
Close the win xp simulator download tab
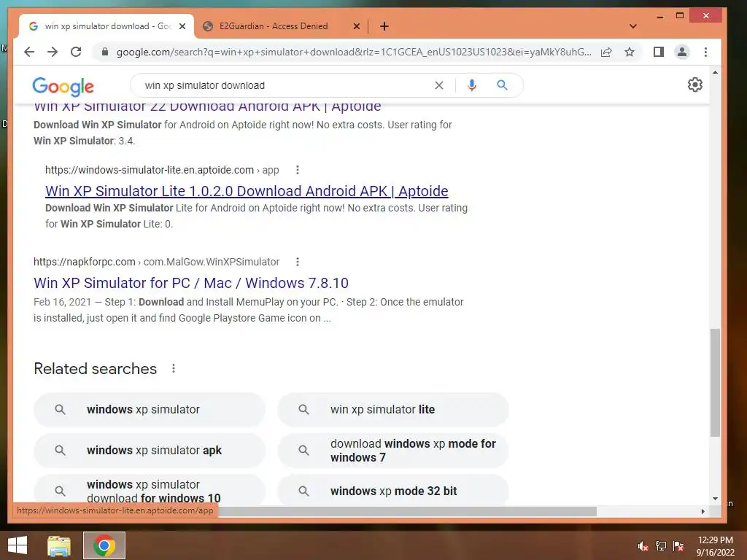tap(182, 26)
